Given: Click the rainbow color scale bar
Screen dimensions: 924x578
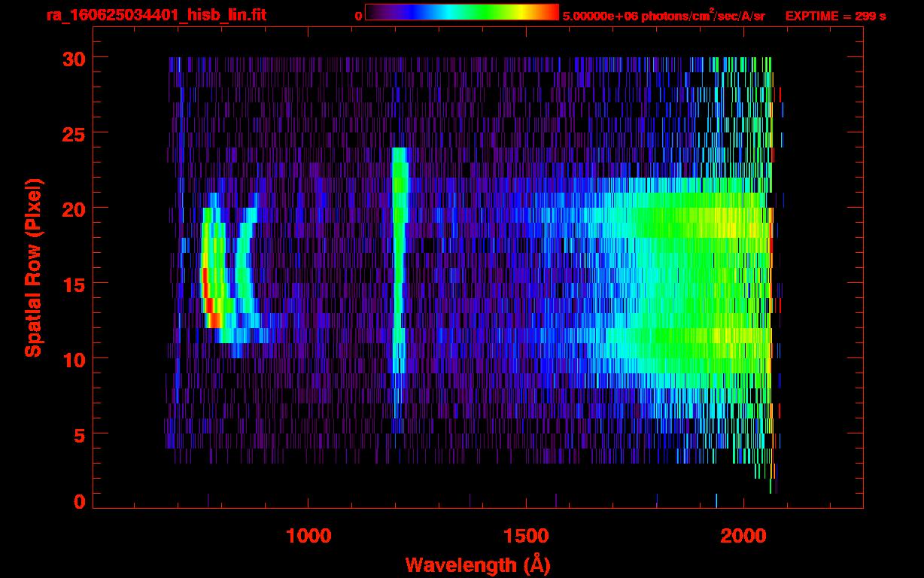Looking at the screenshot, I should click(x=461, y=13).
